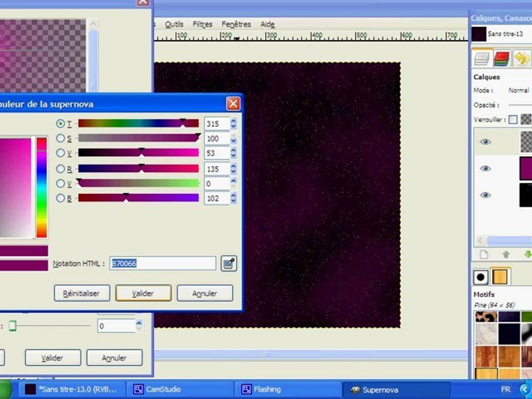The image size is (532, 399).
Task: Select the T (hue) radio button
Action: (60, 123)
